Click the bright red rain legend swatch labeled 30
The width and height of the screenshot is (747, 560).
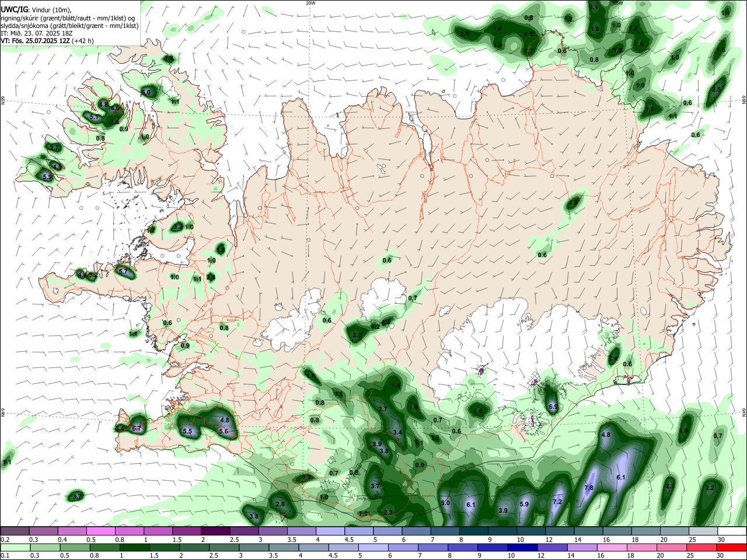pyautogui.click(x=731, y=548)
